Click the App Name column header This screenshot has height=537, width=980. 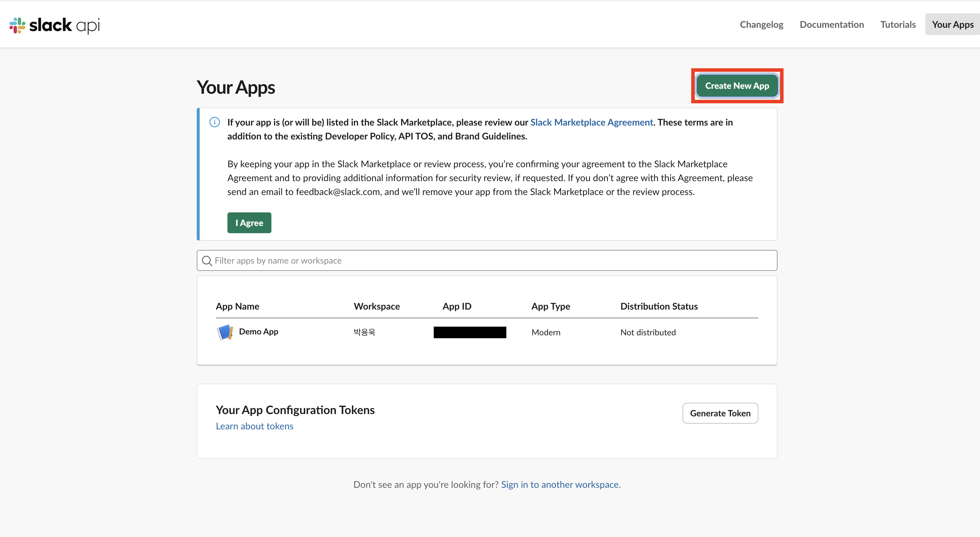(x=237, y=306)
